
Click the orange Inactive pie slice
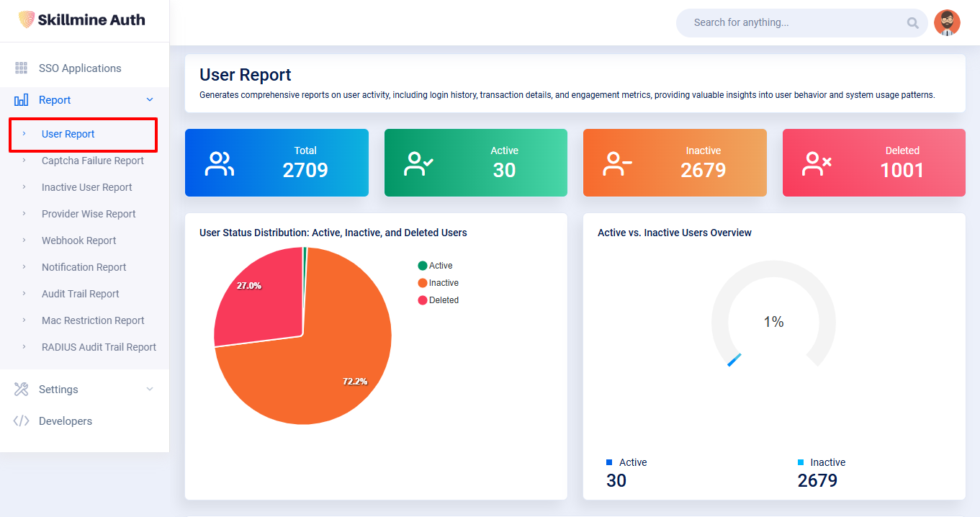[x=317, y=374]
